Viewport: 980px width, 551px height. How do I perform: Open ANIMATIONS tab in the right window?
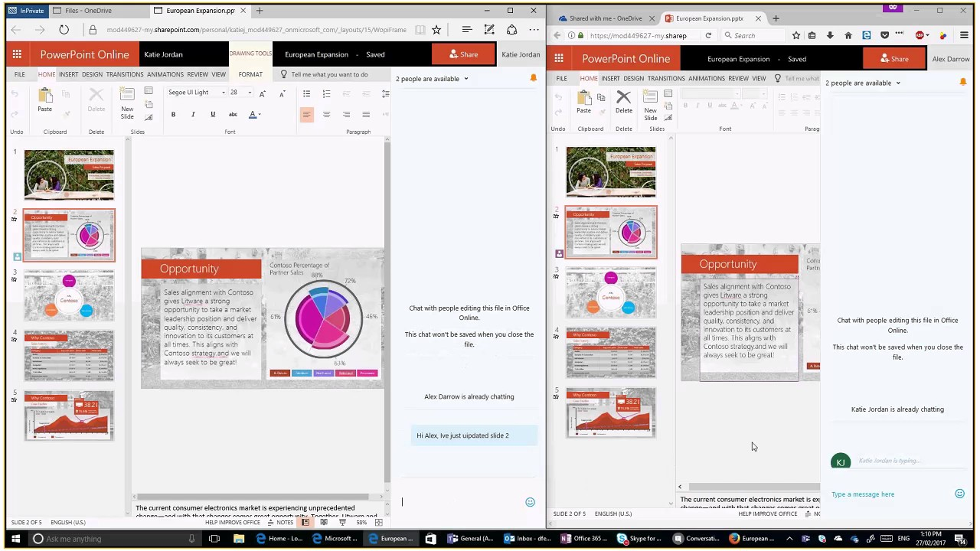coord(706,78)
